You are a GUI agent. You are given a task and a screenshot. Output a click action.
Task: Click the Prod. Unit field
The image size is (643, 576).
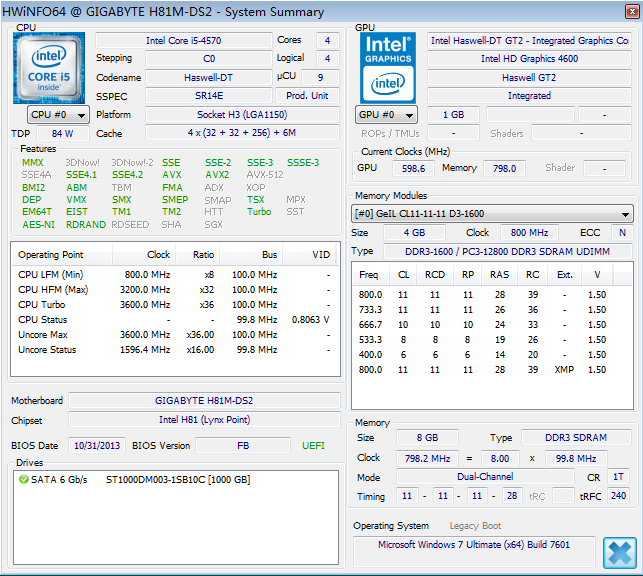click(307, 96)
